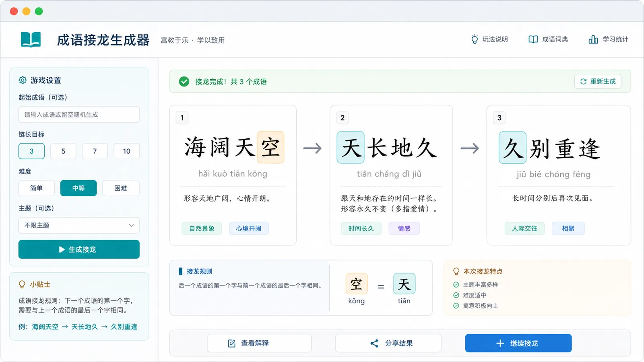This screenshot has width=644, height=362.
Task: Select chain length 3
Action: pyautogui.click(x=31, y=151)
